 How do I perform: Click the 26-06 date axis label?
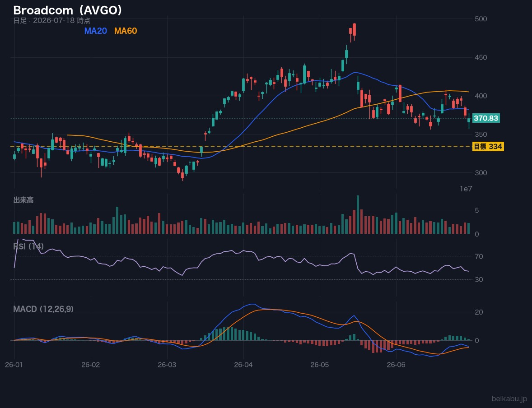396,365
